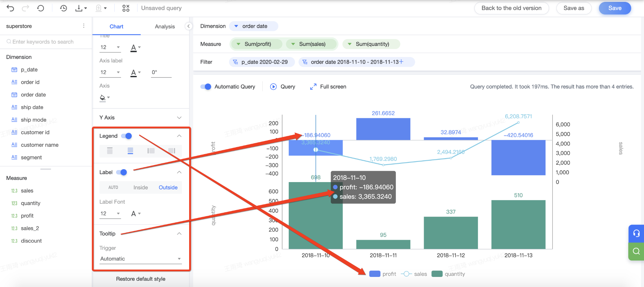The width and height of the screenshot is (644, 287).
Task: Select the customer name dimension
Action: [40, 145]
